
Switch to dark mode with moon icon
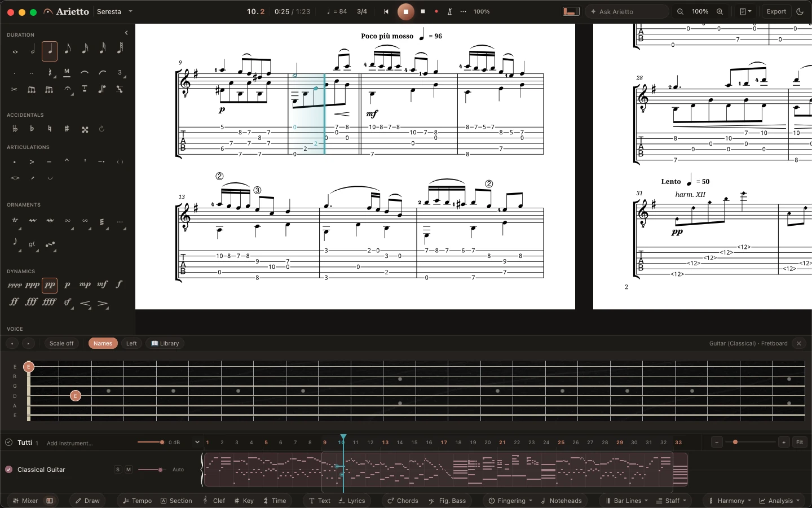click(800, 11)
